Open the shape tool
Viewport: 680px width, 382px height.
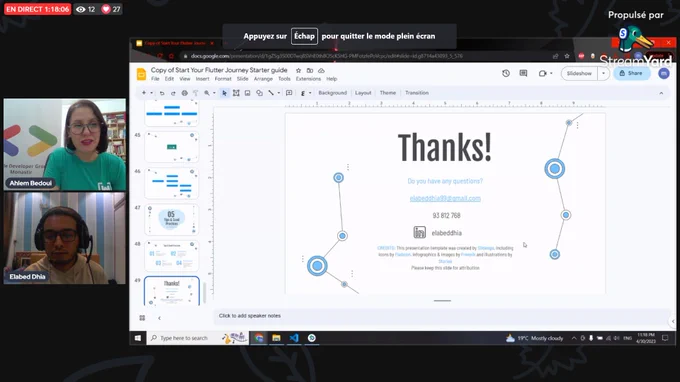coord(259,93)
